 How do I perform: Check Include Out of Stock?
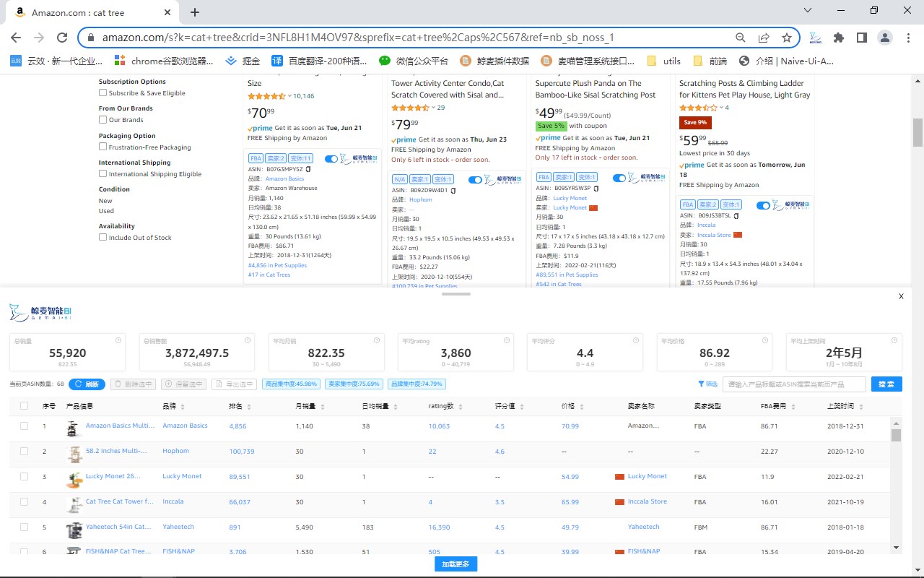click(103, 237)
